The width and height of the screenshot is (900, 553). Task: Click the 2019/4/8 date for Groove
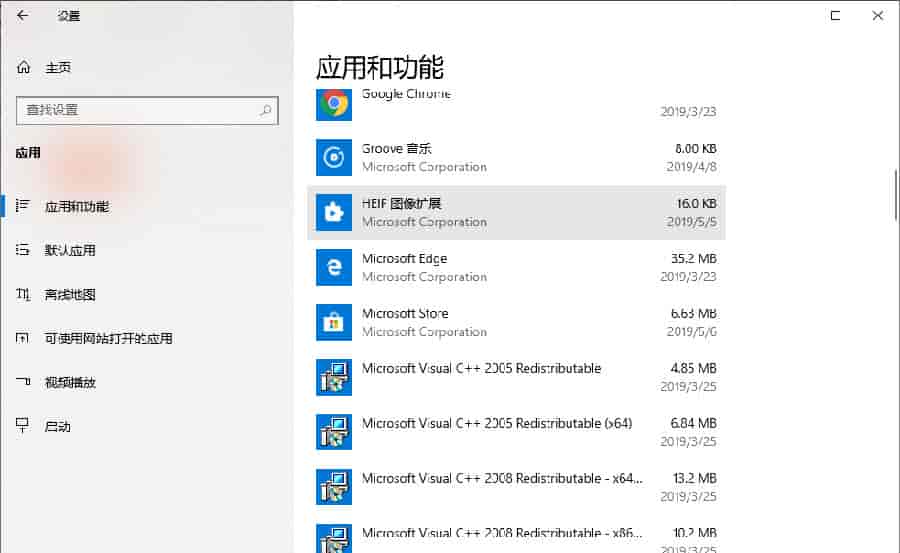(x=692, y=167)
